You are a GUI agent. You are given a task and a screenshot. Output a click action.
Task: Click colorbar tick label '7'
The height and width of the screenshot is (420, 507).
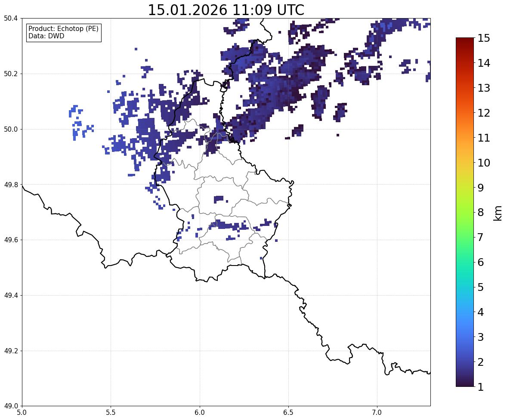point(481,237)
